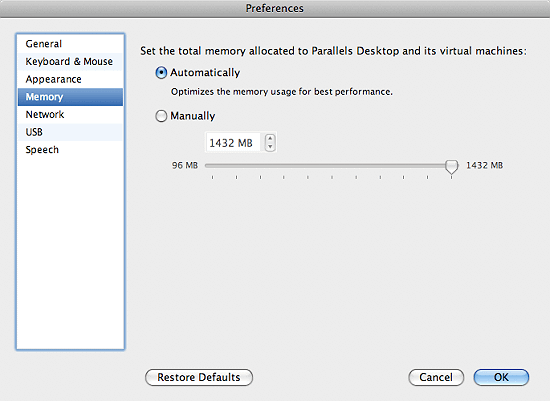The width and height of the screenshot is (550, 401).
Task: Increase memory with stepper up arrow
Action: click(270, 138)
